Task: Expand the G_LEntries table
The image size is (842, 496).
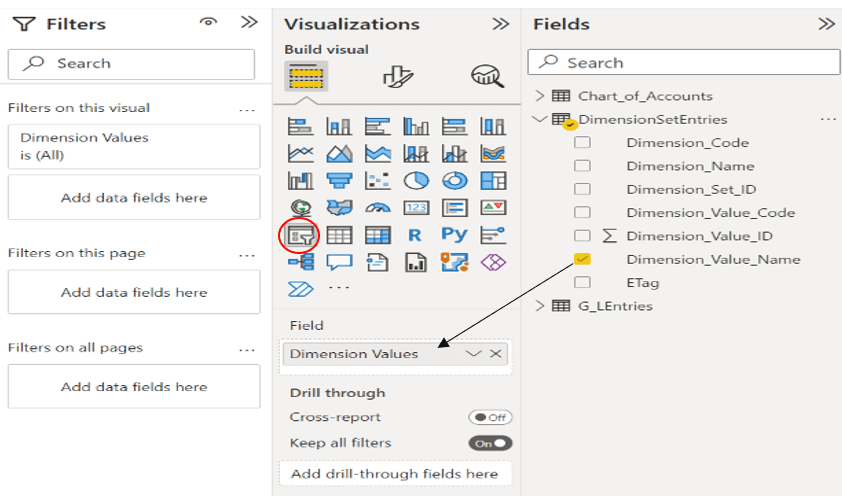Action: (540, 306)
